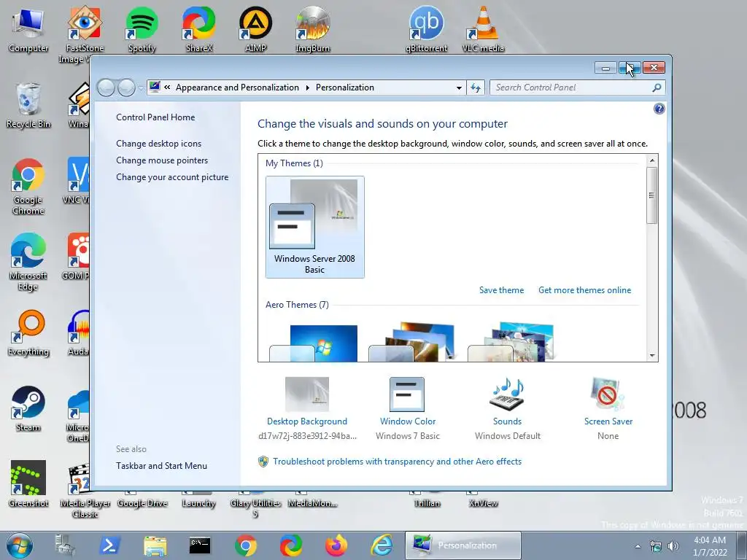The height and width of the screenshot is (560, 747).
Task: Click the blue Help question mark icon
Action: tap(659, 109)
